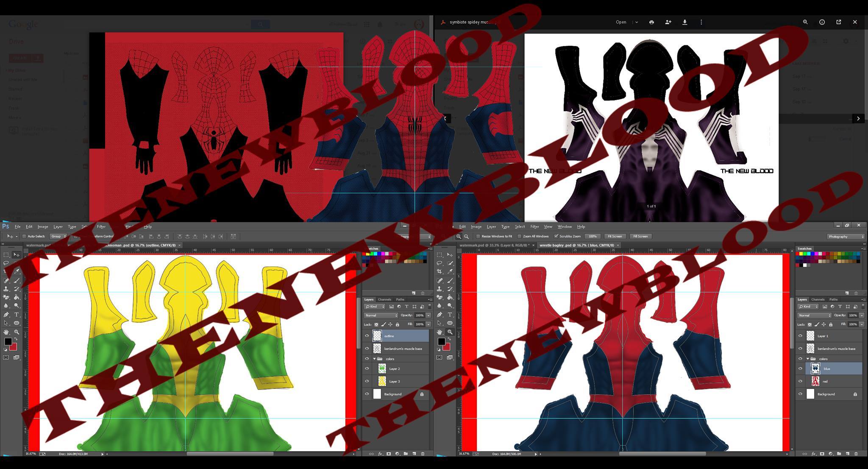Pick yellow swatch in right Swatches panel
This screenshot has width=868, height=469.
point(801,254)
